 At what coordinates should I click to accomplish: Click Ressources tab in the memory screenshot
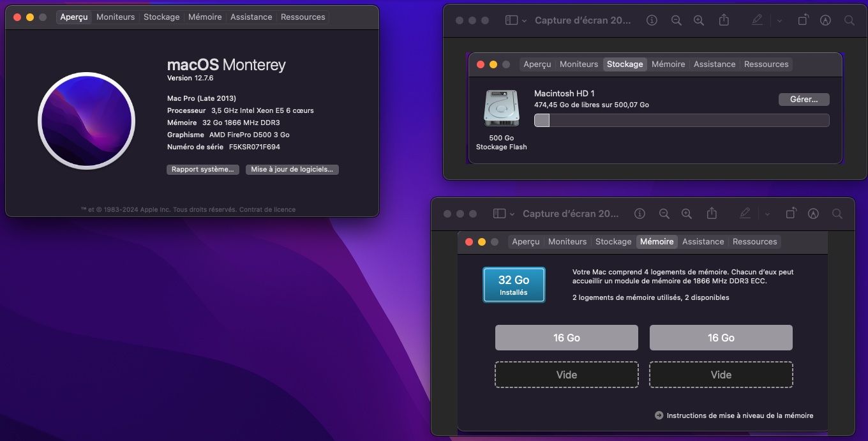pos(755,242)
